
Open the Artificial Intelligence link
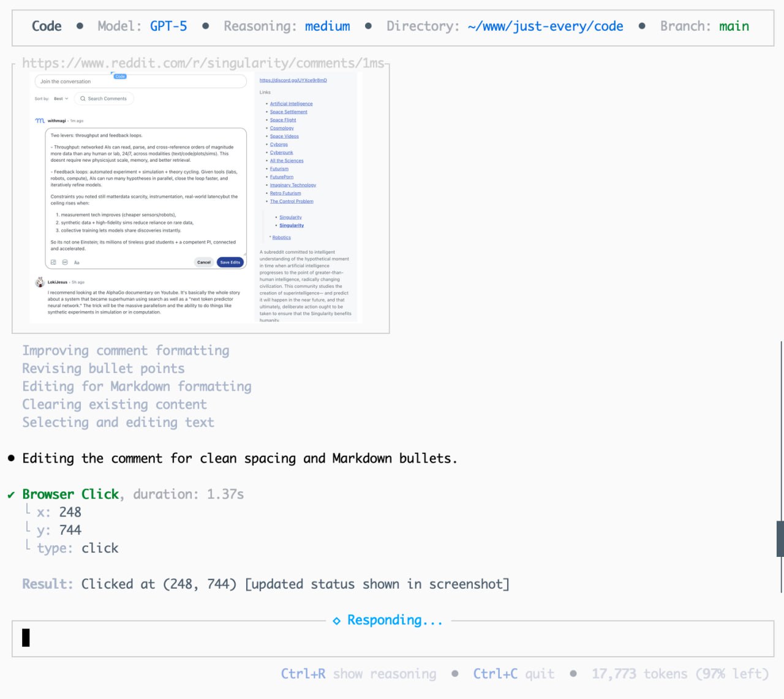coord(291,104)
